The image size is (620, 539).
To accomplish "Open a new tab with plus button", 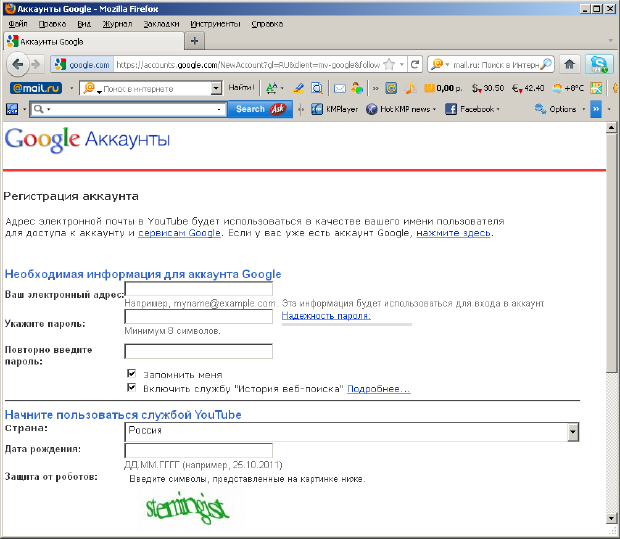I will tap(195, 41).
